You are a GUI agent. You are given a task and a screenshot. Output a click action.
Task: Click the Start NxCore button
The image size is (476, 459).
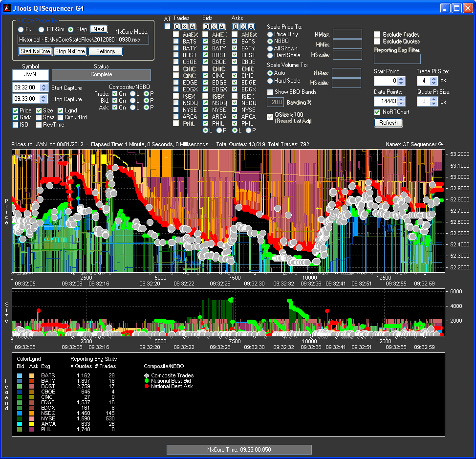(x=35, y=51)
